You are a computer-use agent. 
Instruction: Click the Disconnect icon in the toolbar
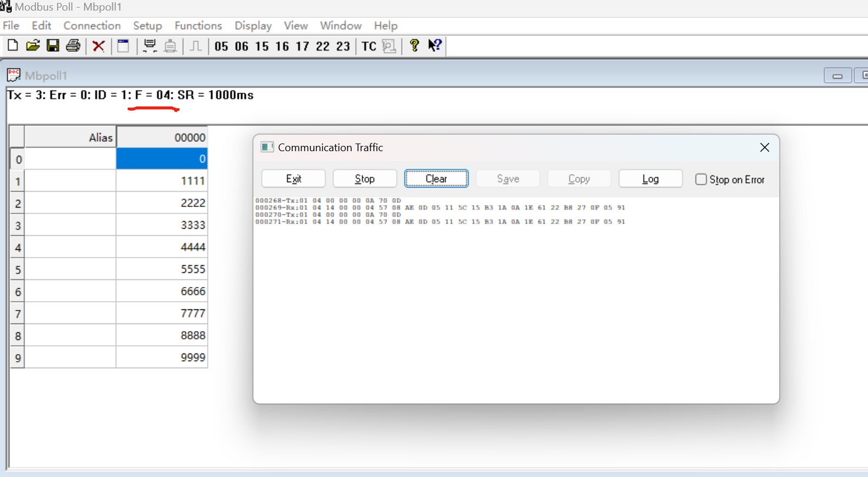pos(170,46)
